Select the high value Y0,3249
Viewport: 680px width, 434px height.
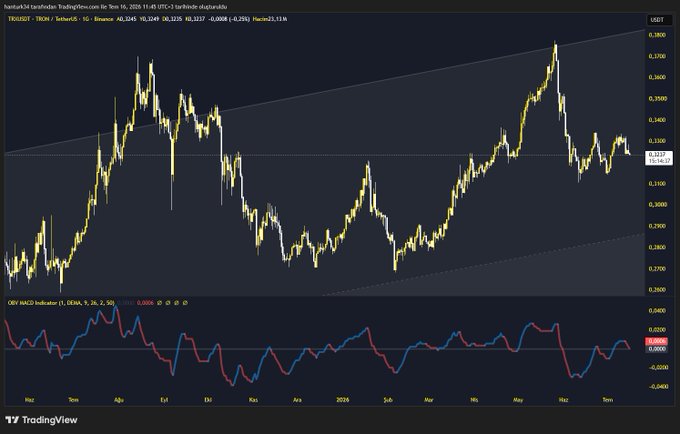click(x=149, y=19)
